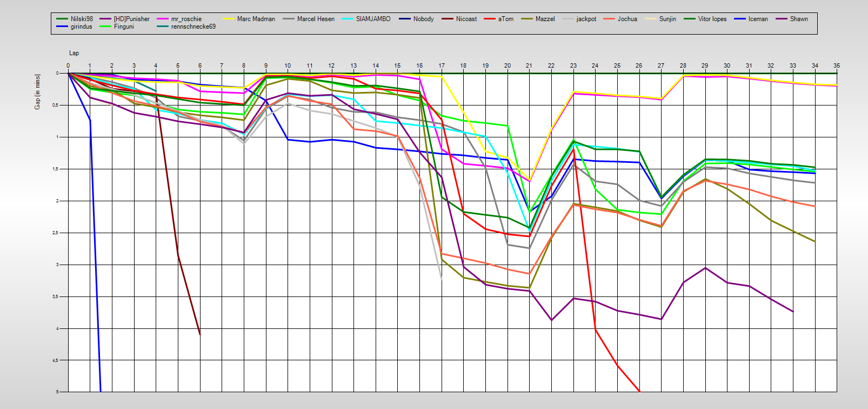The height and width of the screenshot is (409, 868).
Task: Select Finguni in the legend
Action: click(x=124, y=27)
